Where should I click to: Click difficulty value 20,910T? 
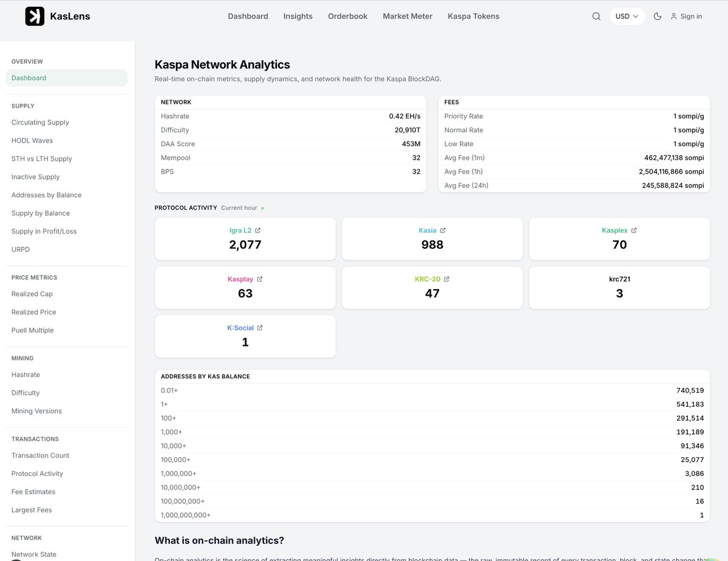tap(408, 130)
